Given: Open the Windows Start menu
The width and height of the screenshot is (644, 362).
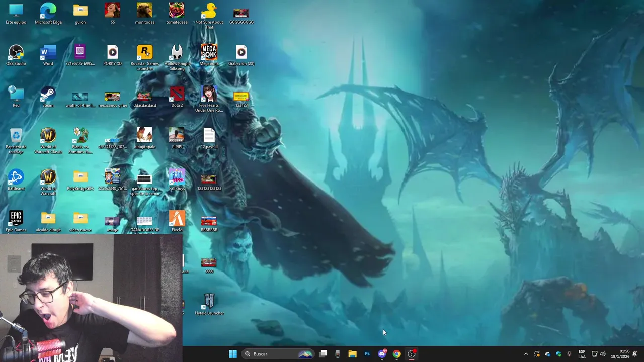Looking at the screenshot, I should (233, 354).
